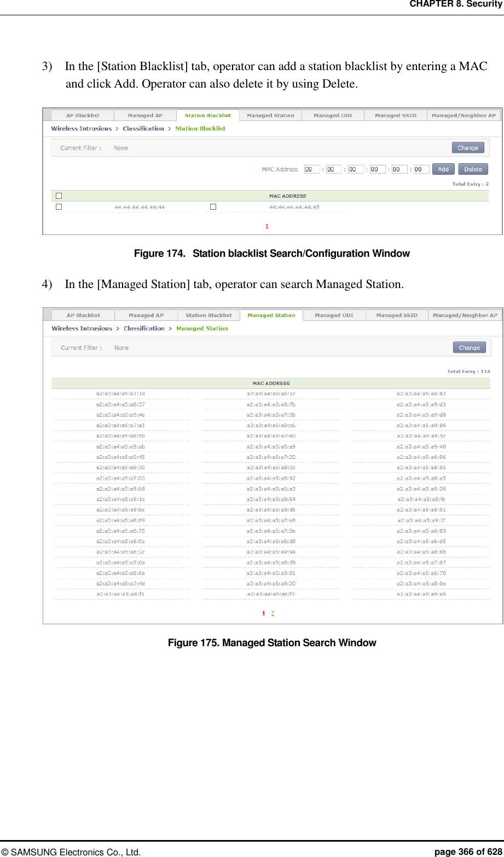The width and height of the screenshot is (504, 857).
Task: Click Add to register the MAC address
Action: pyautogui.click(x=443, y=169)
